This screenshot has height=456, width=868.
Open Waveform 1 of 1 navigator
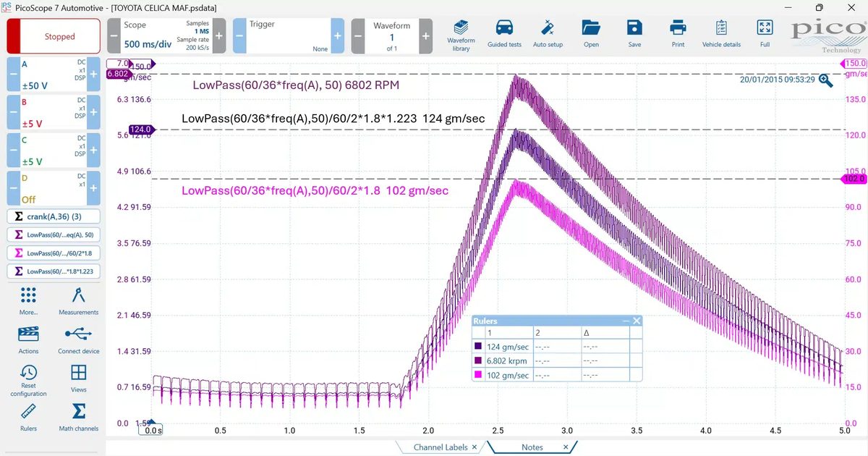pos(392,35)
